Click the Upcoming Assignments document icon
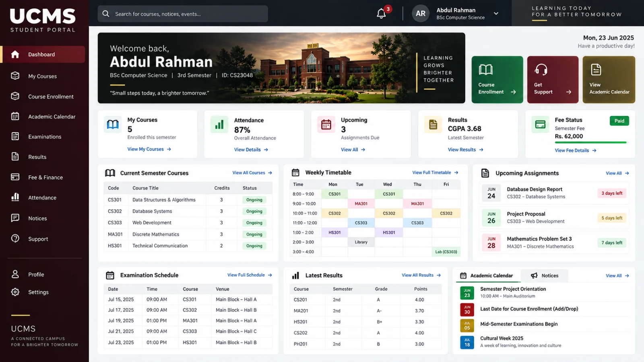The image size is (644, 362). (485, 173)
